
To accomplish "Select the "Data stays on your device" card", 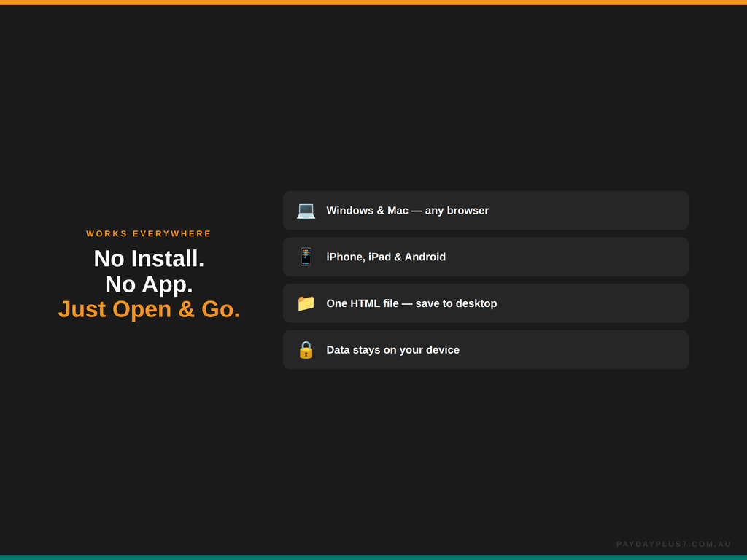I will 486,349.
